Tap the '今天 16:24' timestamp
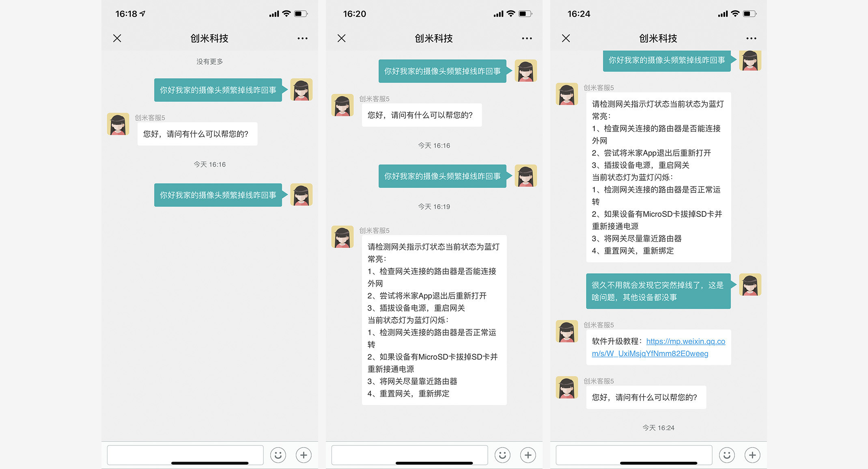Image resolution: width=868 pixels, height=469 pixels. [658, 428]
